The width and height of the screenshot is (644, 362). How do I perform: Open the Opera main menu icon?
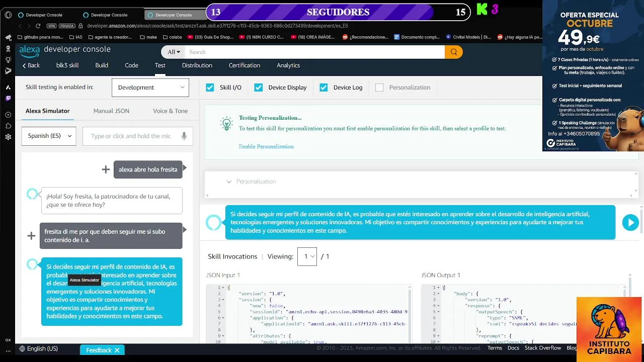(8, 15)
